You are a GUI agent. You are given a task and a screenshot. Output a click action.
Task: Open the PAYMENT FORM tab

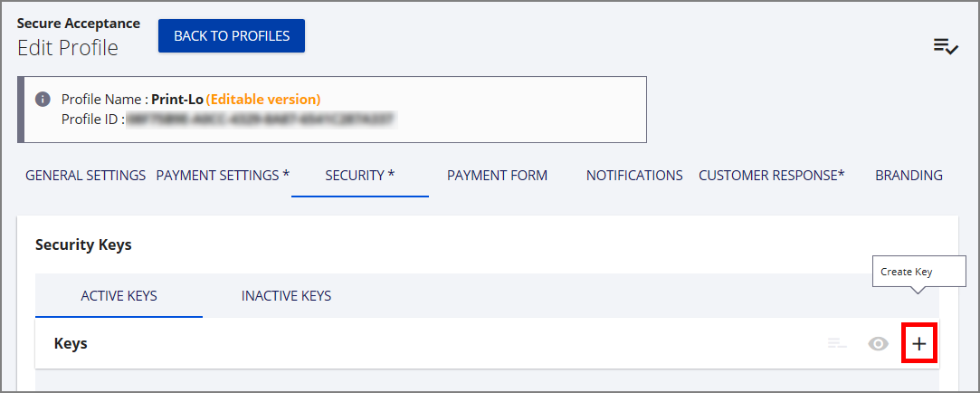tap(497, 176)
